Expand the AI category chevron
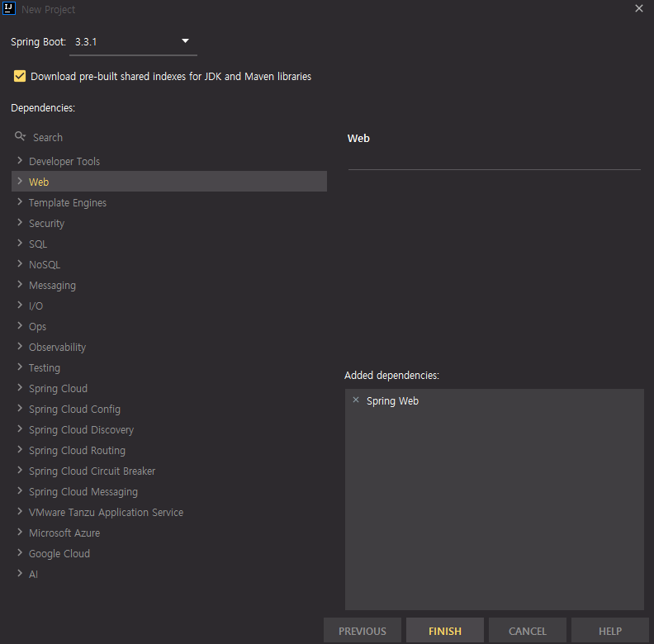Viewport: 654px width, 644px height. [20, 574]
